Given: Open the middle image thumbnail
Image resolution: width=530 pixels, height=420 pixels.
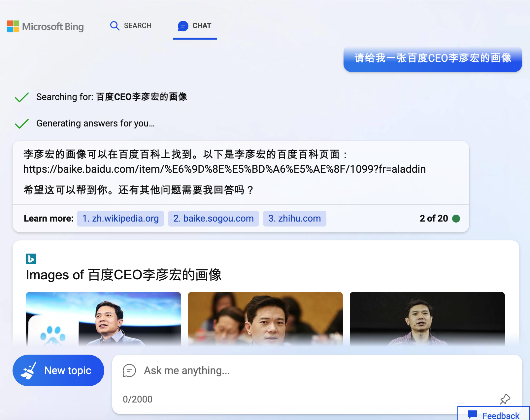Looking at the screenshot, I should (265, 319).
